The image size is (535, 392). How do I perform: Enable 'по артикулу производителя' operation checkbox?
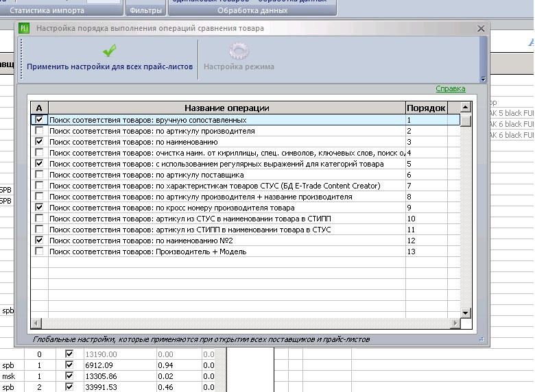tap(39, 131)
